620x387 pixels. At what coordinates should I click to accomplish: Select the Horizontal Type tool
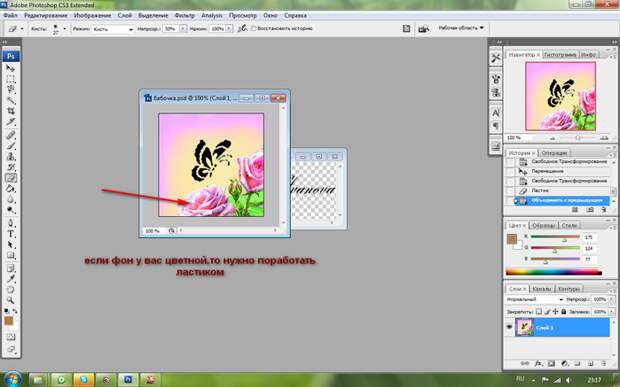click(x=11, y=234)
